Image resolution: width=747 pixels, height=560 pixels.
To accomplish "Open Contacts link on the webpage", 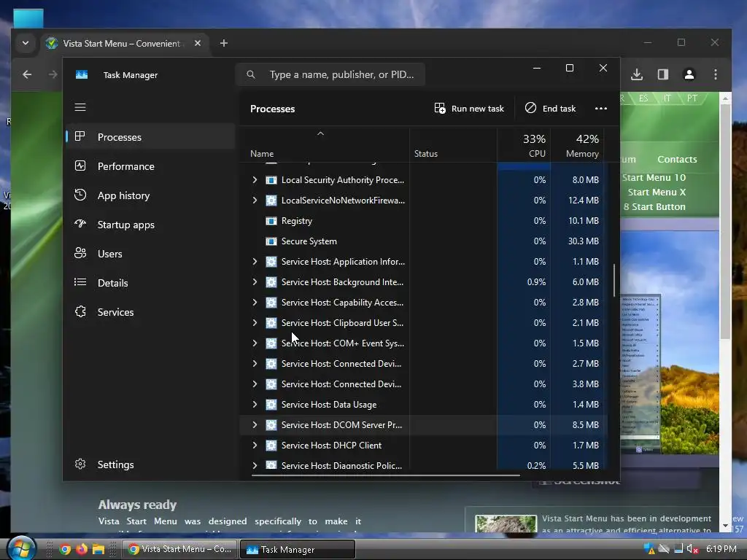I will click(677, 159).
